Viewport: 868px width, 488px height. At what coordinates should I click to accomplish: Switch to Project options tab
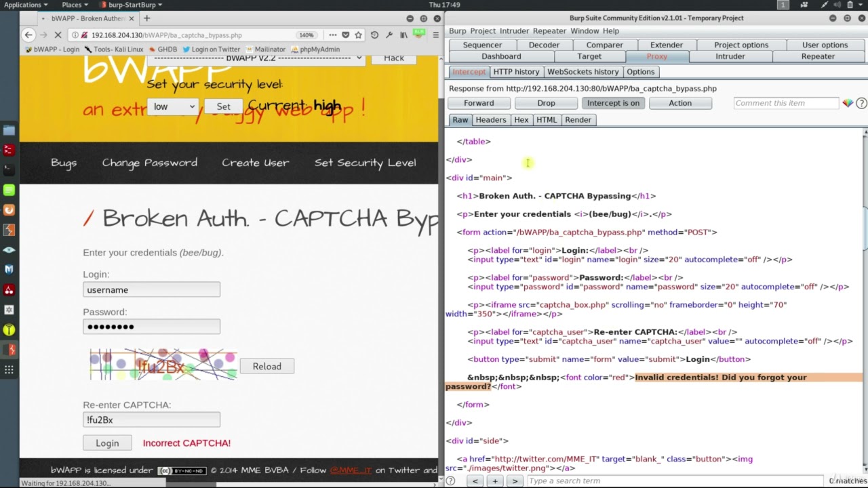(x=741, y=45)
